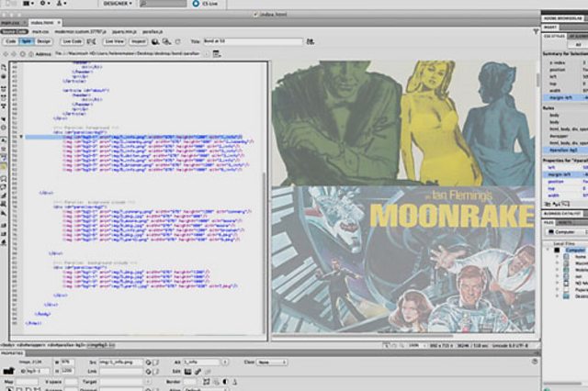
Task: Select the body tag in the tag selector
Action: click(x=7, y=345)
